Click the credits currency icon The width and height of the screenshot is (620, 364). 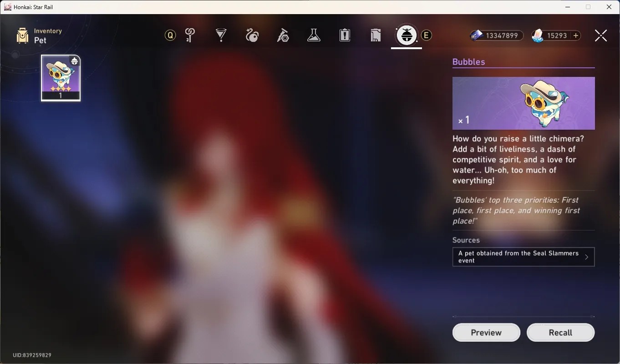tap(477, 35)
